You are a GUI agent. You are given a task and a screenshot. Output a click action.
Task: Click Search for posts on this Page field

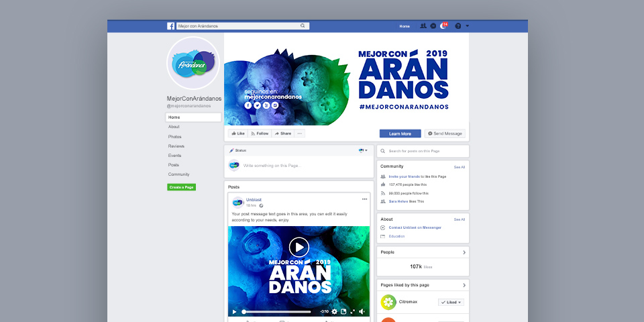423,151
